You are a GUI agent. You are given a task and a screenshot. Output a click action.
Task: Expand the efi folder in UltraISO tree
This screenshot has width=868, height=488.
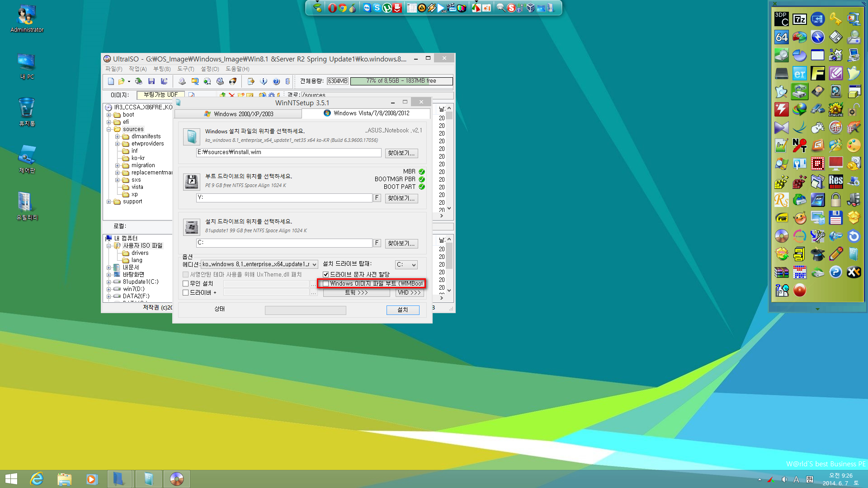click(109, 122)
